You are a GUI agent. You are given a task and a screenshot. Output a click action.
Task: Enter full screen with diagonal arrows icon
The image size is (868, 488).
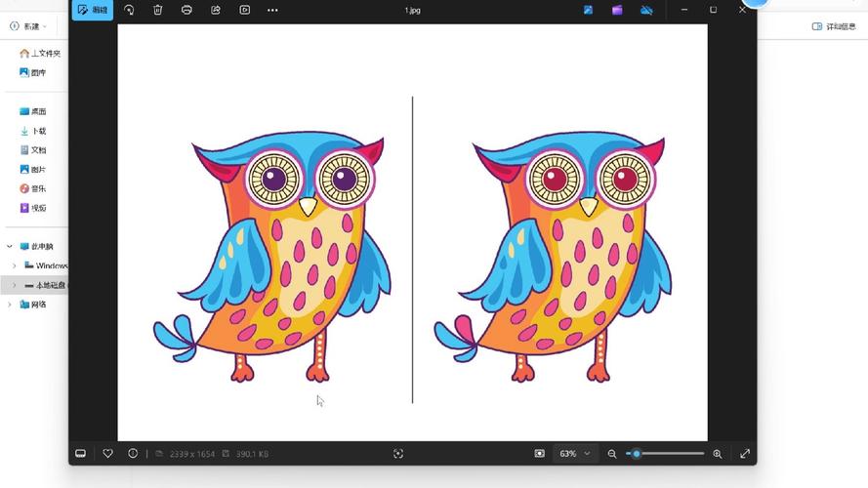click(x=745, y=454)
